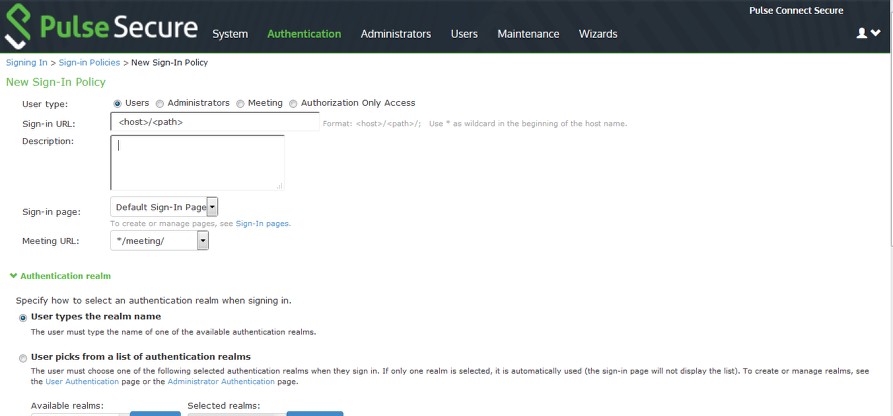Open the System menu
Image resolution: width=893 pixels, height=416 pixels.
point(230,34)
